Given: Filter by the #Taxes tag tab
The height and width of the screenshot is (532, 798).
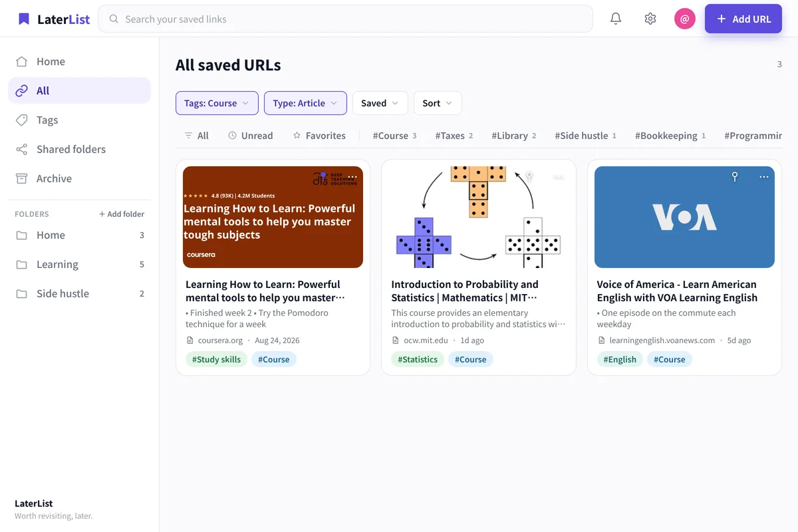Looking at the screenshot, I should tap(454, 136).
